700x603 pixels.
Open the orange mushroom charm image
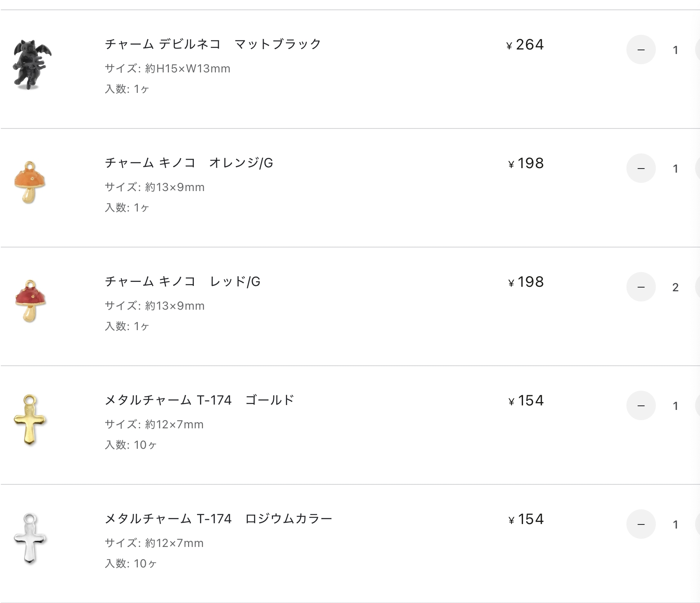pos(30,182)
